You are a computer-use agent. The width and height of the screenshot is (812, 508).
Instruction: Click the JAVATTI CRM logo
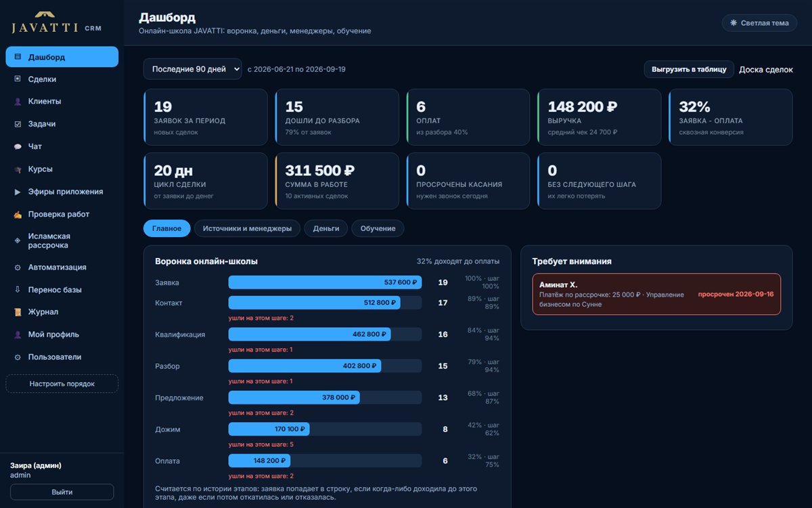56,22
